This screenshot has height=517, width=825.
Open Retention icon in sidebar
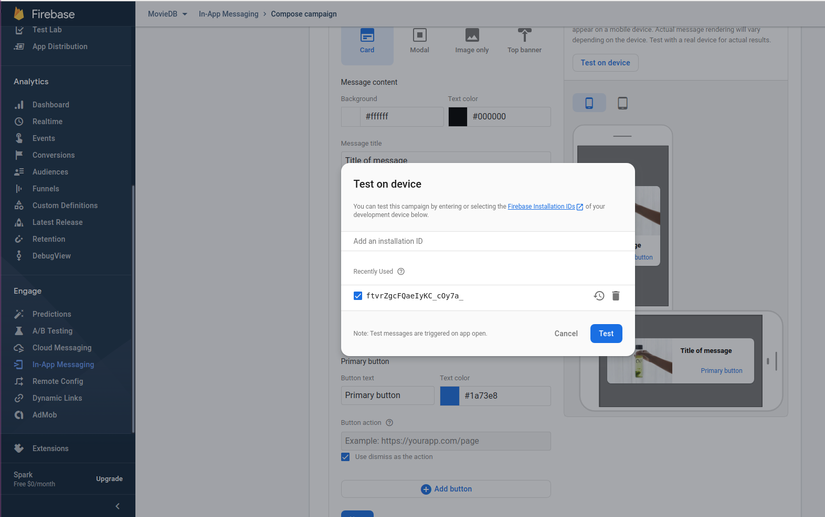tap(19, 239)
